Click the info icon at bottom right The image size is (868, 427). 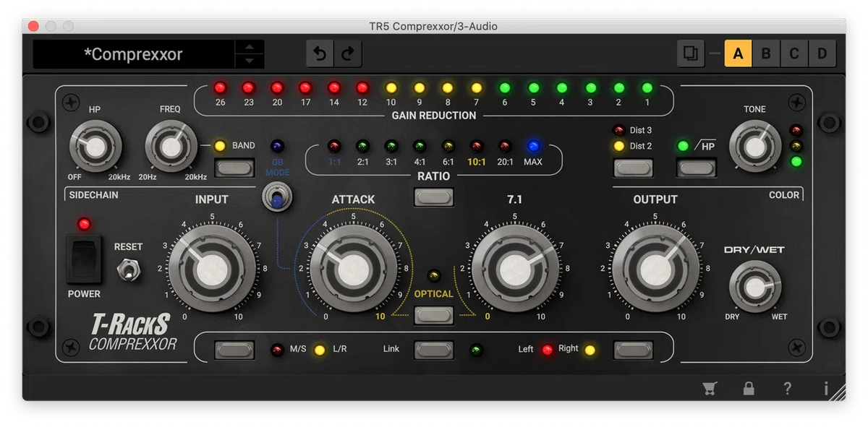(826, 388)
